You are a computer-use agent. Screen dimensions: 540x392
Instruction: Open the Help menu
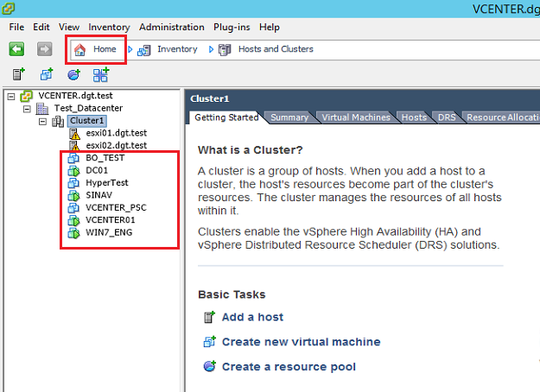point(270,27)
